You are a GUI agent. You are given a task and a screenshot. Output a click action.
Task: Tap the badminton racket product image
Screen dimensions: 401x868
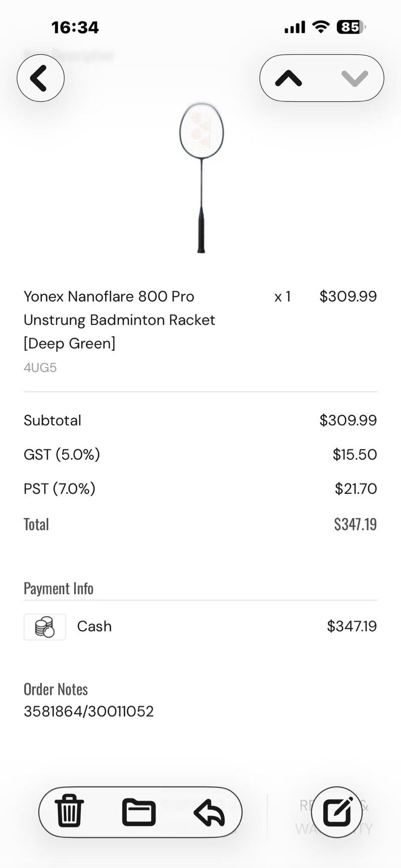coord(202,178)
